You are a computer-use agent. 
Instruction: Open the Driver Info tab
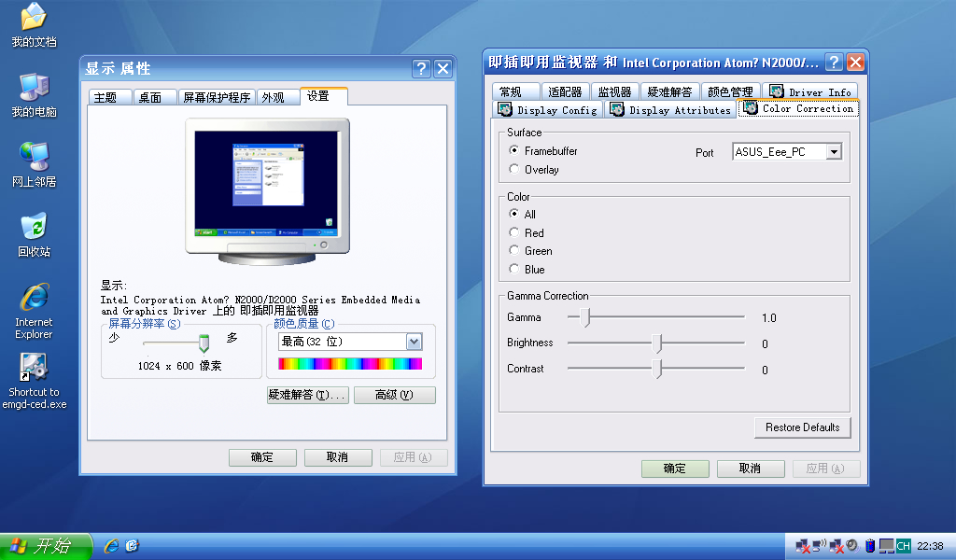809,91
